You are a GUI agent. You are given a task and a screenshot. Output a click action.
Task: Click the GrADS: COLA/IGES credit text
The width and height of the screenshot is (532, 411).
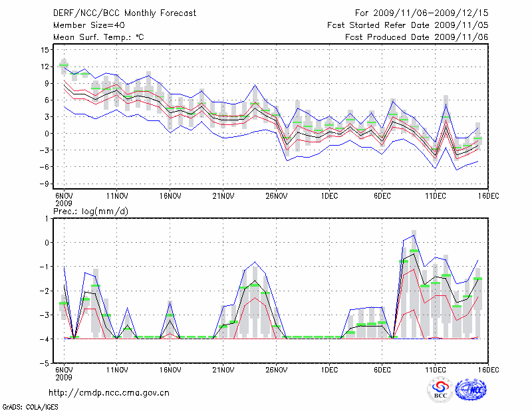pos(29,406)
